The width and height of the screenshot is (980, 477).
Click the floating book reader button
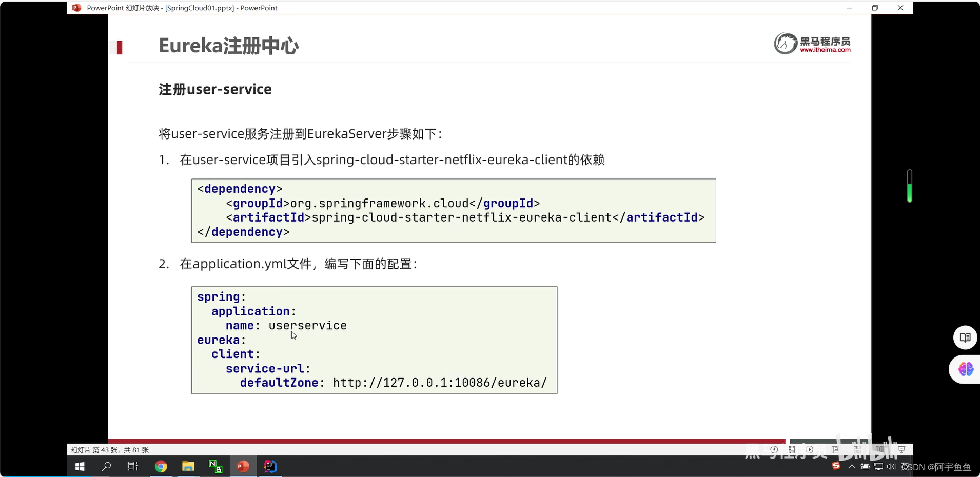(965, 337)
